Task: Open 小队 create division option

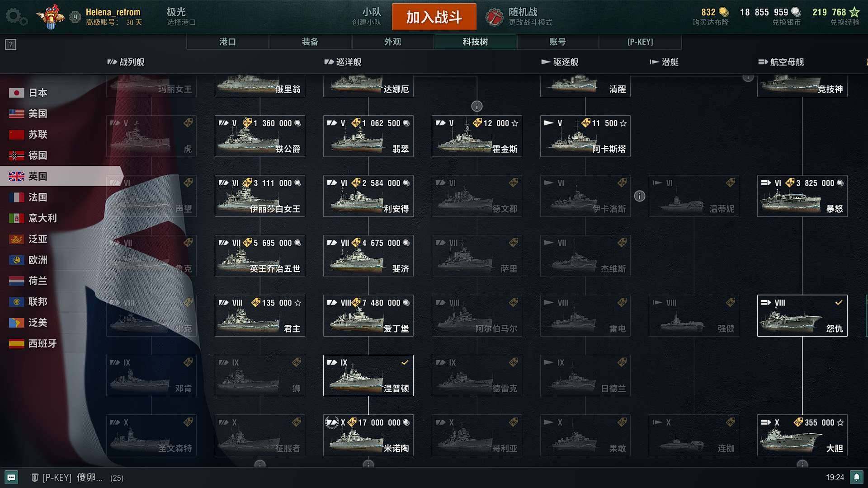Action: point(367,17)
